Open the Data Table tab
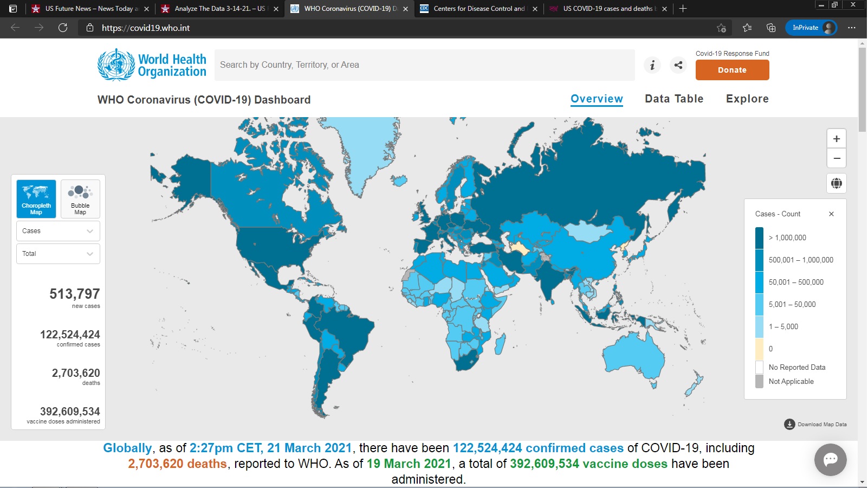The width and height of the screenshot is (868, 488). coord(674,99)
